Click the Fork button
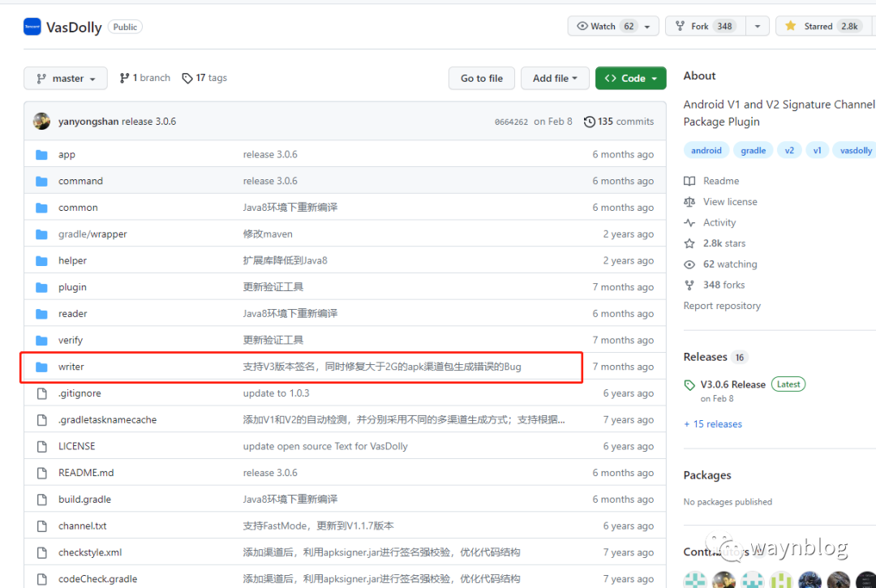The image size is (876, 588). click(706, 26)
